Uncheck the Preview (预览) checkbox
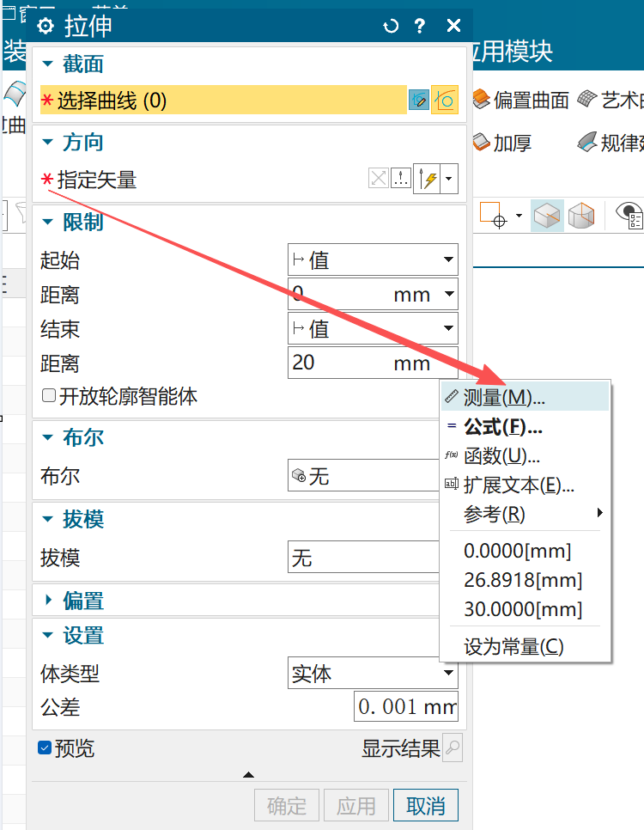 46,748
